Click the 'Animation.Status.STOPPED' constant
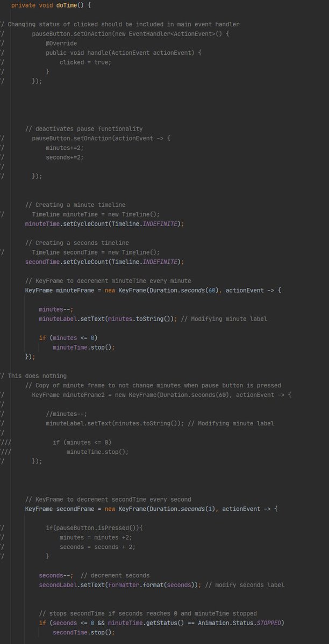329x644 pixels. [239, 623]
